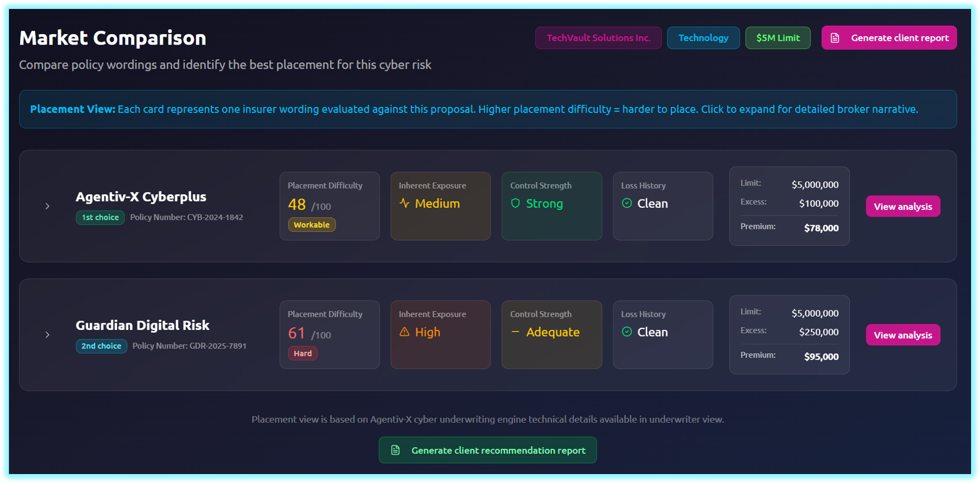Open View analysis for Guardian Digital Risk

point(903,334)
